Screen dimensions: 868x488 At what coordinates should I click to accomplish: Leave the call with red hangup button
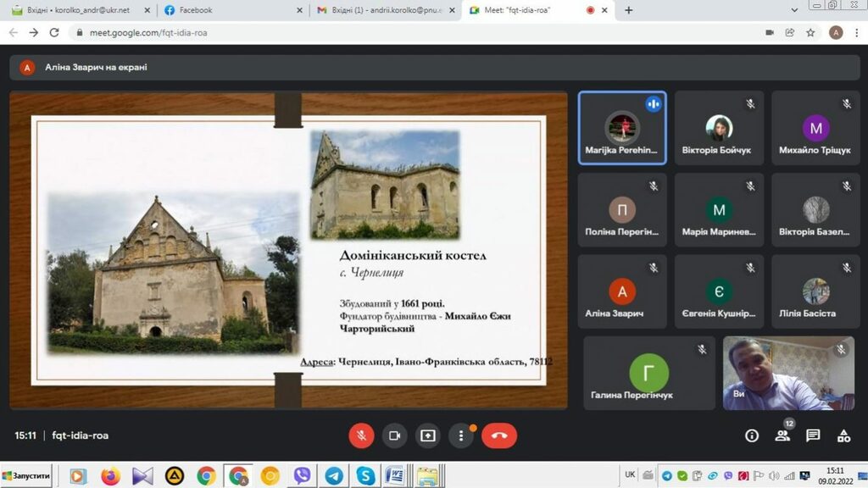coord(499,435)
